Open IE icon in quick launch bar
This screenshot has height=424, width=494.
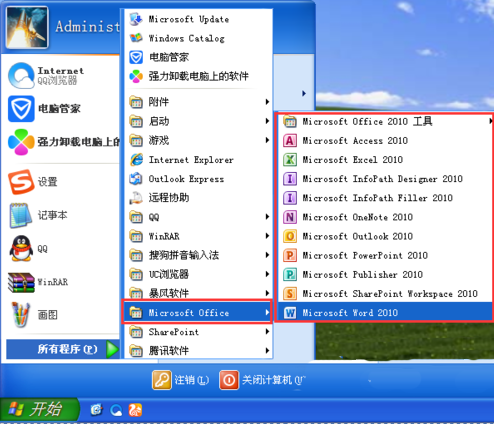[x=97, y=410]
